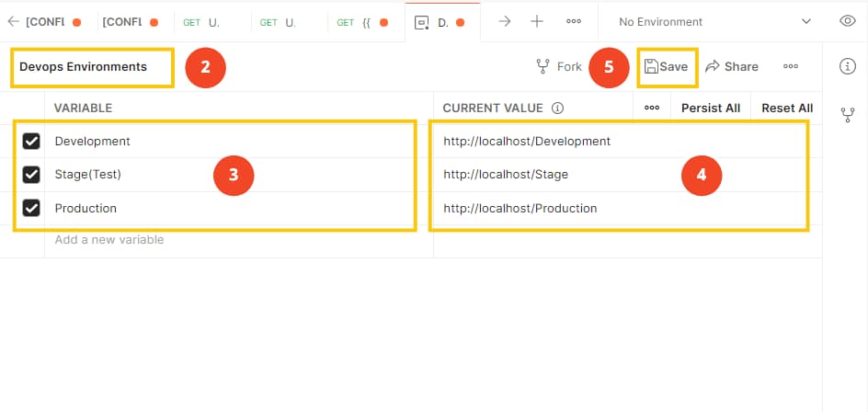Click value http://localhost/Development
868x412 pixels.
[x=527, y=142]
